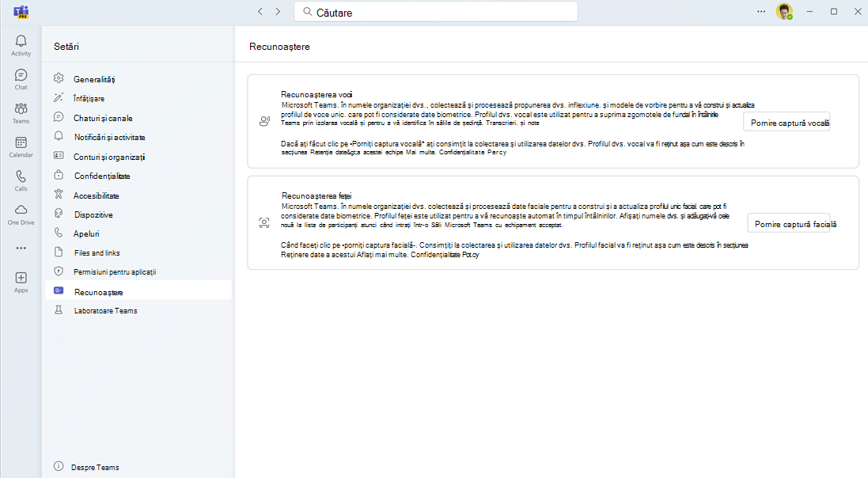Open the Calls app
The width and height of the screenshot is (868, 478).
(21, 180)
